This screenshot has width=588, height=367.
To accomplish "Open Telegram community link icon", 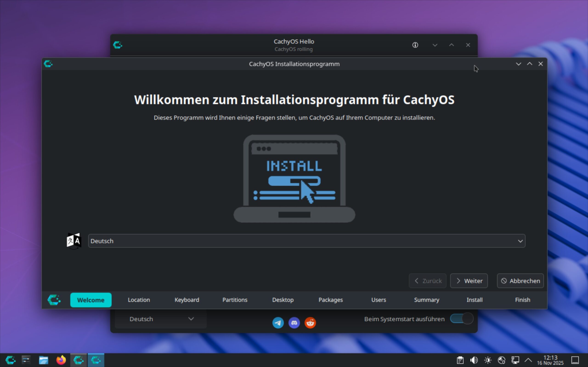I will click(x=278, y=323).
